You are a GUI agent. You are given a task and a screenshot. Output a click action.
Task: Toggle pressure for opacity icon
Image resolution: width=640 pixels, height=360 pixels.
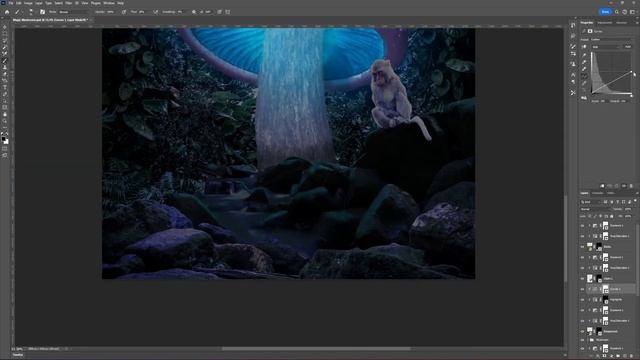(x=124, y=12)
